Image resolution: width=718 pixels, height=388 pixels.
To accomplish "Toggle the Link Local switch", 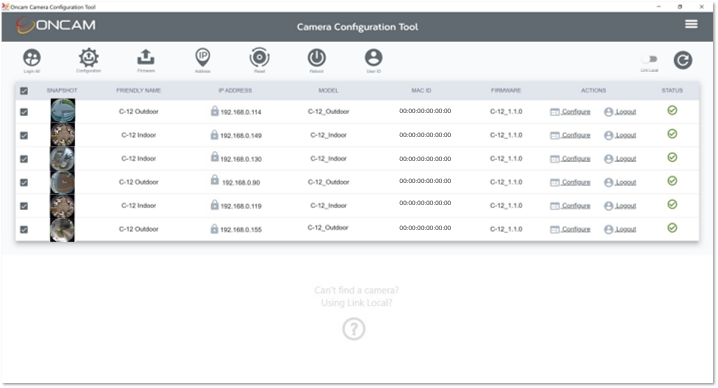I will click(x=649, y=59).
